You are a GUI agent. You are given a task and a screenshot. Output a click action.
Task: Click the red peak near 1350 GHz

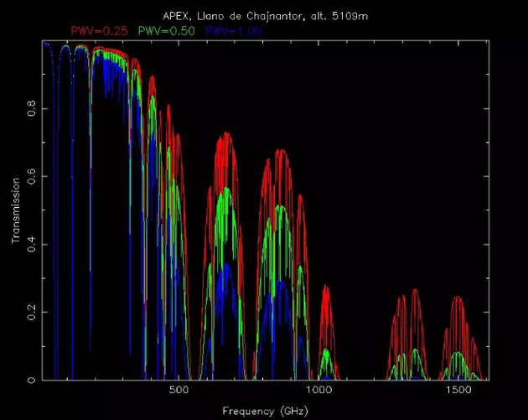point(415,291)
